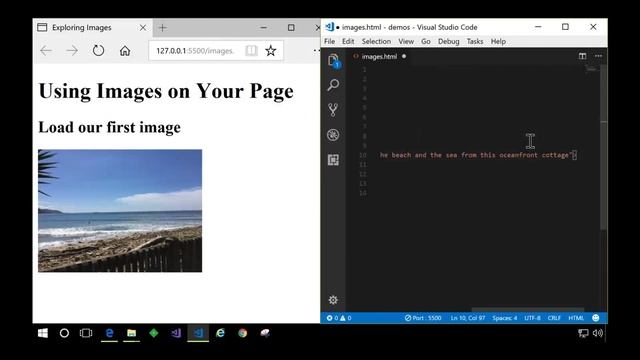Click the browser address bar URL
This screenshot has height=360, width=640.
point(195,51)
